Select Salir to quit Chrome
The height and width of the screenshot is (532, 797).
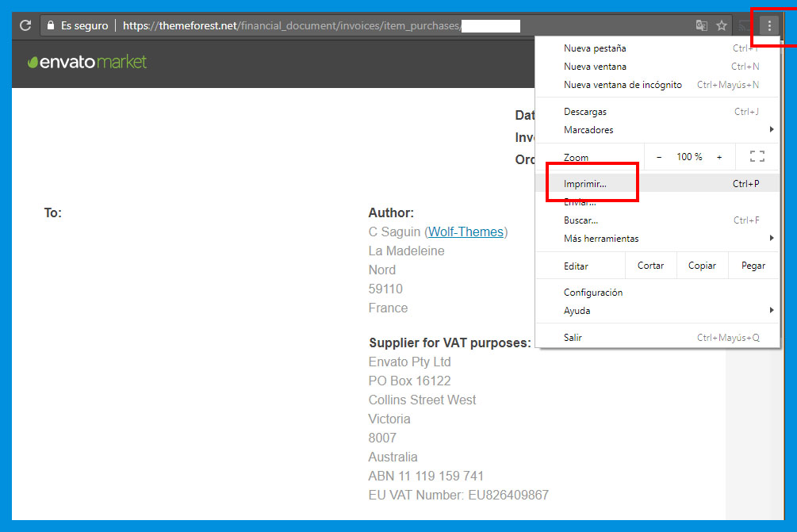pyautogui.click(x=657, y=338)
